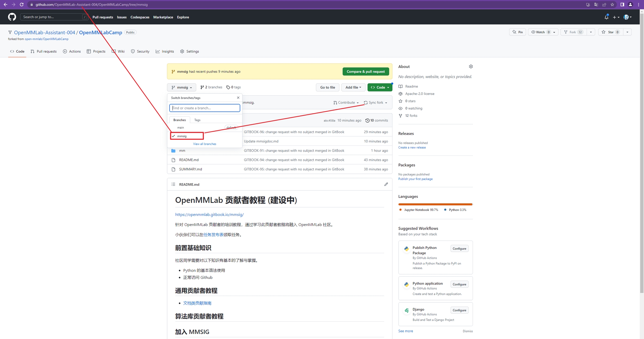Expand the green Code dropdown
Screen dimensions: 644x339
[380, 87]
